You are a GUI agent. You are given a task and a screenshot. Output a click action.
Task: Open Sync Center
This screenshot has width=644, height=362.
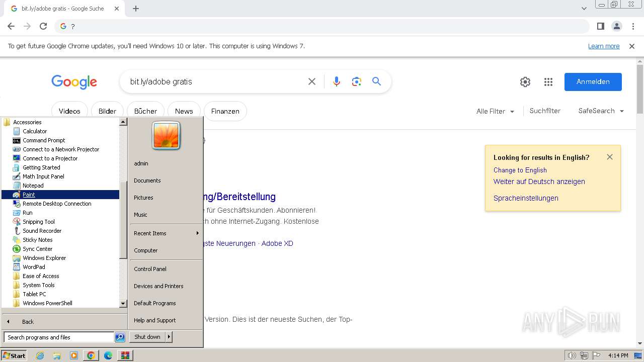point(37,249)
